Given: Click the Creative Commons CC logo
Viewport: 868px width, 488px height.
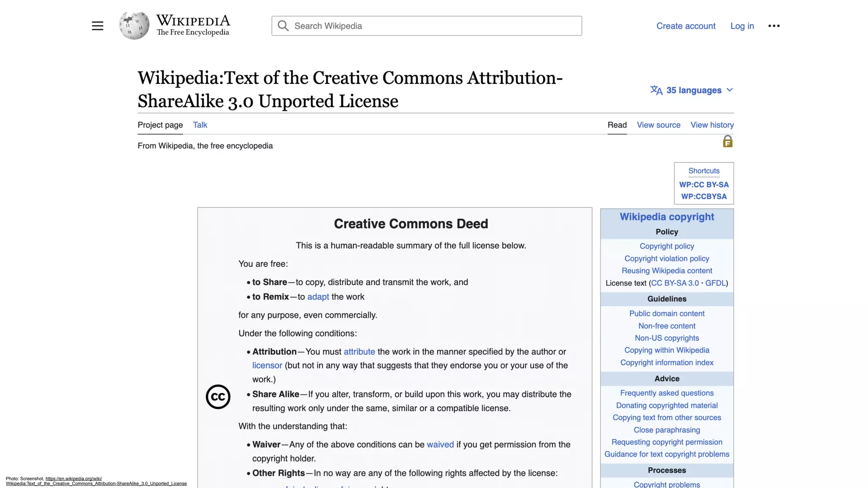Looking at the screenshot, I should click(x=218, y=397).
